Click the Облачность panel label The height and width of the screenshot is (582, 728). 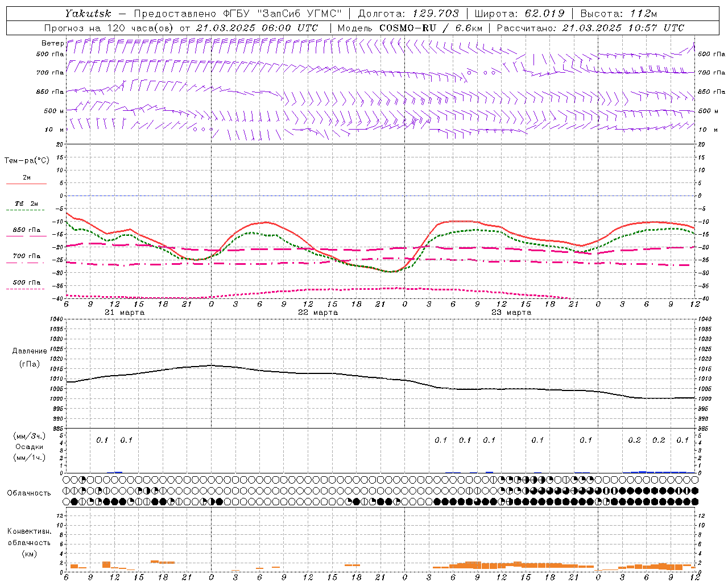(x=29, y=493)
